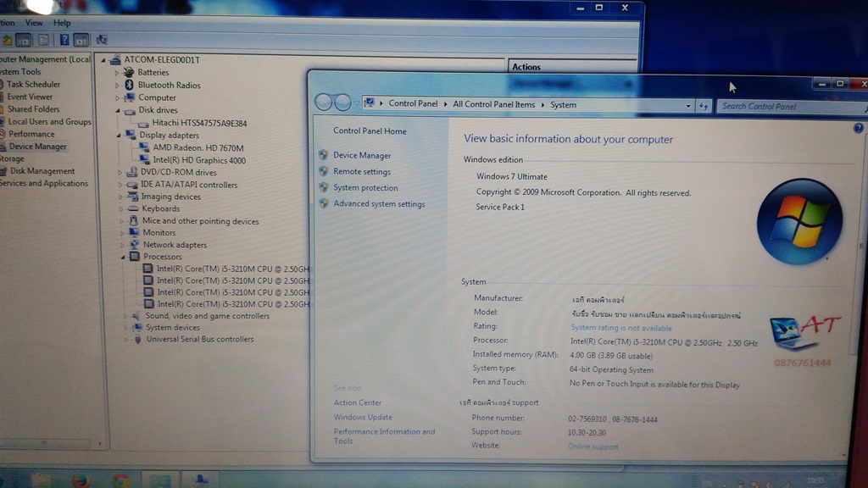Click the Help question-mark icon in Device Manager toolbar
This screenshot has height=488, width=868.
65,40
